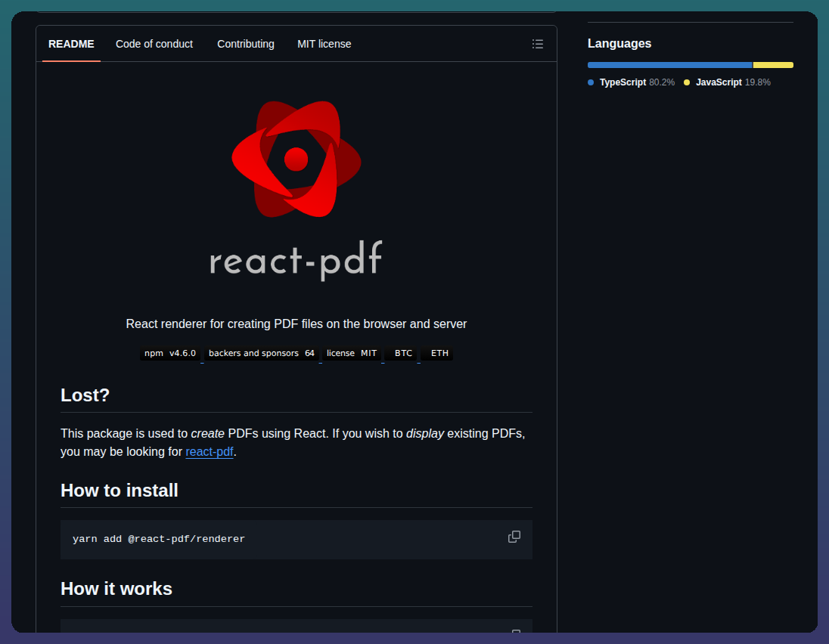Select the README tab

click(71, 44)
